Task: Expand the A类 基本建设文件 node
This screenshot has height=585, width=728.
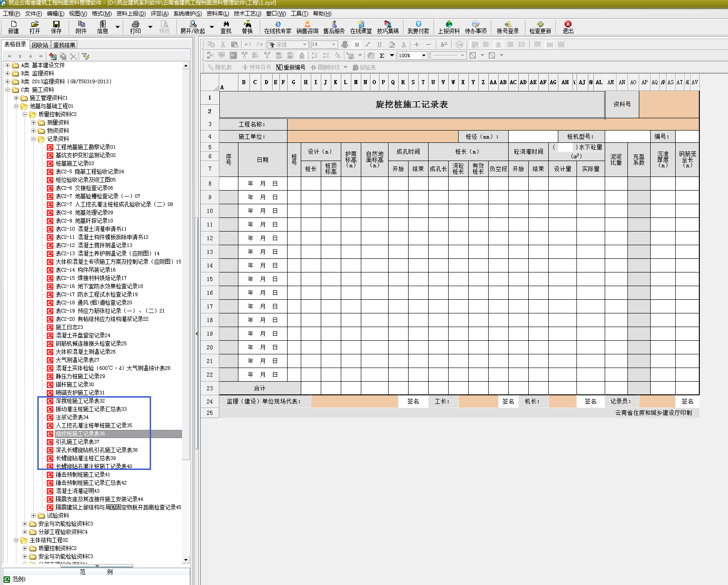Action: [7, 65]
